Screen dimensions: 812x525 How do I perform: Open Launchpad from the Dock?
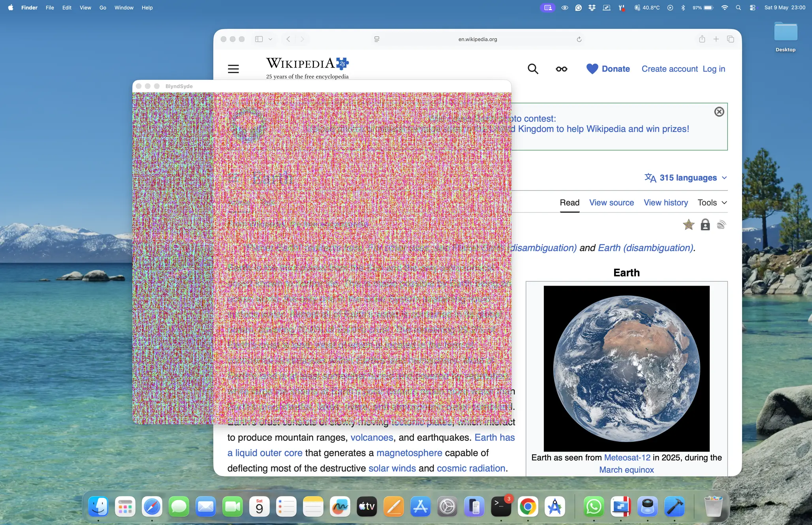[x=125, y=507]
